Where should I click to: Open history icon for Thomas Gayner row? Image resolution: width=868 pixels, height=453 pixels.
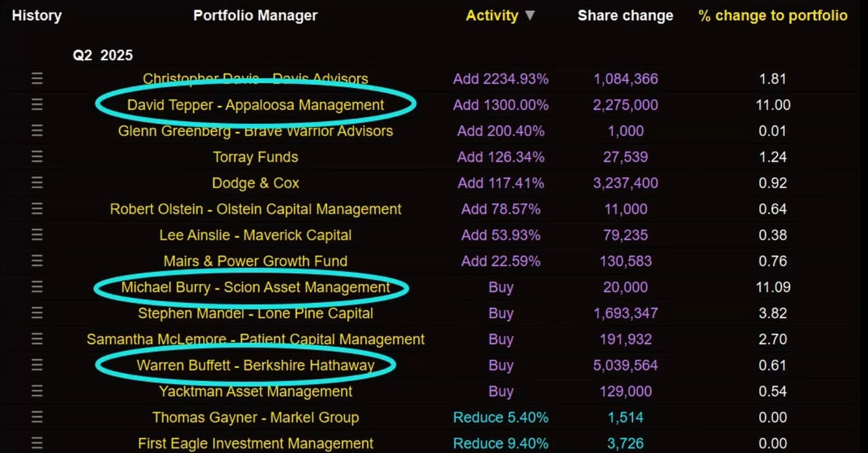[x=37, y=418]
